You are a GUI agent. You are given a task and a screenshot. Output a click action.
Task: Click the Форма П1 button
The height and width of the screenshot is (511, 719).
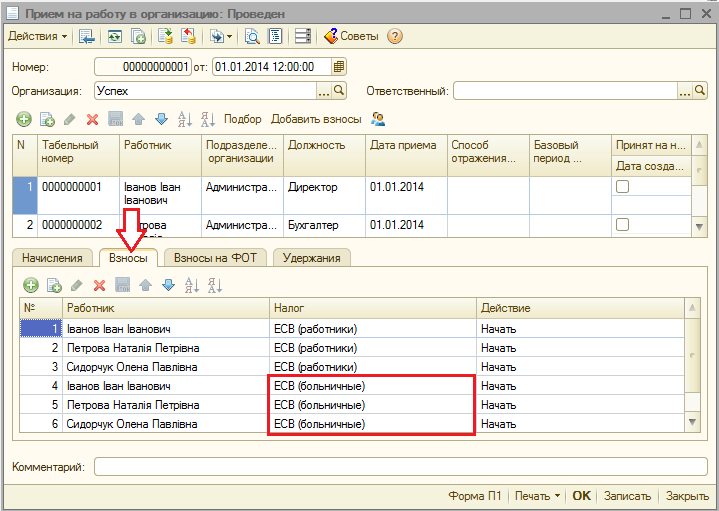(x=475, y=496)
